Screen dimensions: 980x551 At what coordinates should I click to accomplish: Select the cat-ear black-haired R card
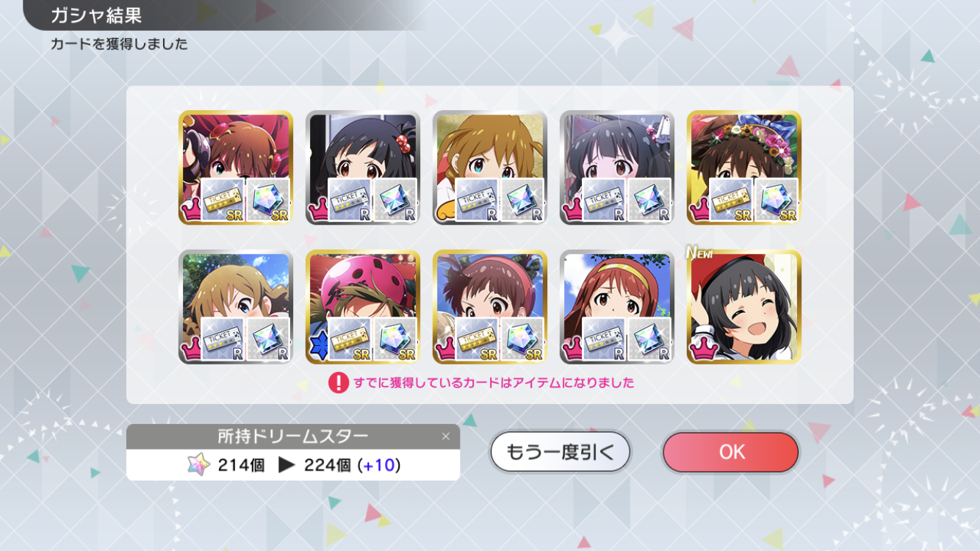[x=617, y=168]
